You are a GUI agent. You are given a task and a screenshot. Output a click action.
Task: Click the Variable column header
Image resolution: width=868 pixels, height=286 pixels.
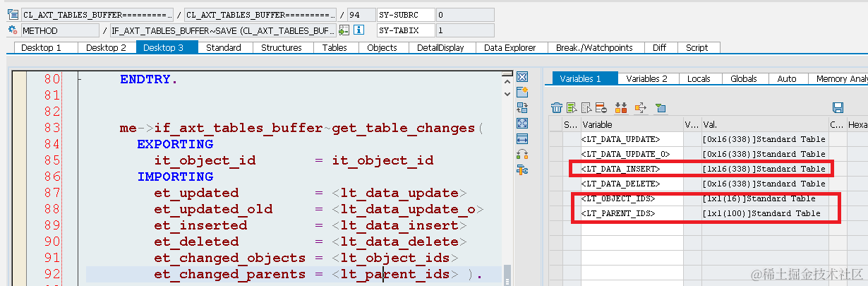[x=632, y=124]
